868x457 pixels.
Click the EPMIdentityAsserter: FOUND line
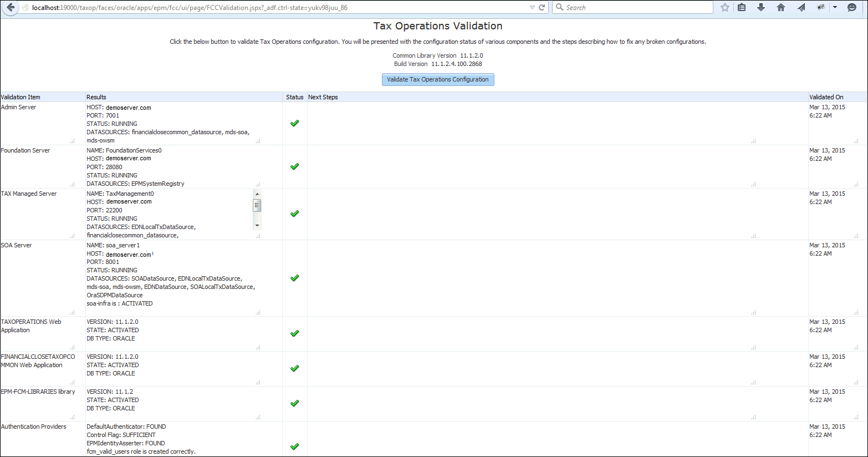point(126,443)
